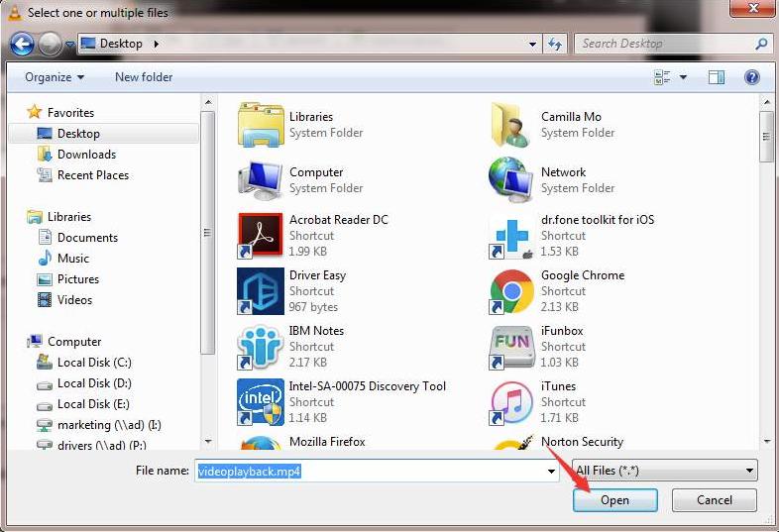Screen dimensions: 779x532
Task: Click the Refresh button next to address bar
Action: pyautogui.click(x=555, y=44)
